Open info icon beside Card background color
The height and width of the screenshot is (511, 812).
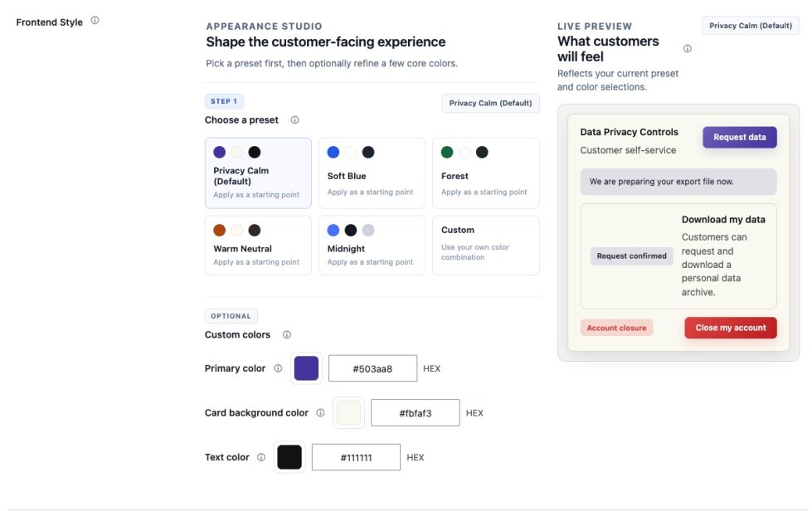pyautogui.click(x=320, y=413)
